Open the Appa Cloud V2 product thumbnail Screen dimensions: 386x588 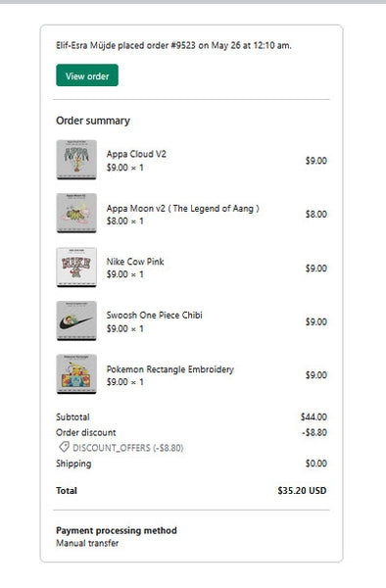(x=76, y=160)
